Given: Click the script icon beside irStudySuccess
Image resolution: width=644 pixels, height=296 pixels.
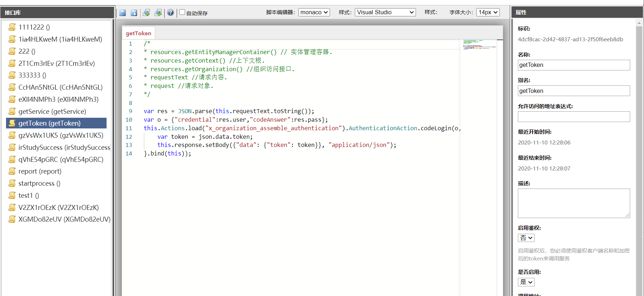Looking at the screenshot, I should click(12, 147).
